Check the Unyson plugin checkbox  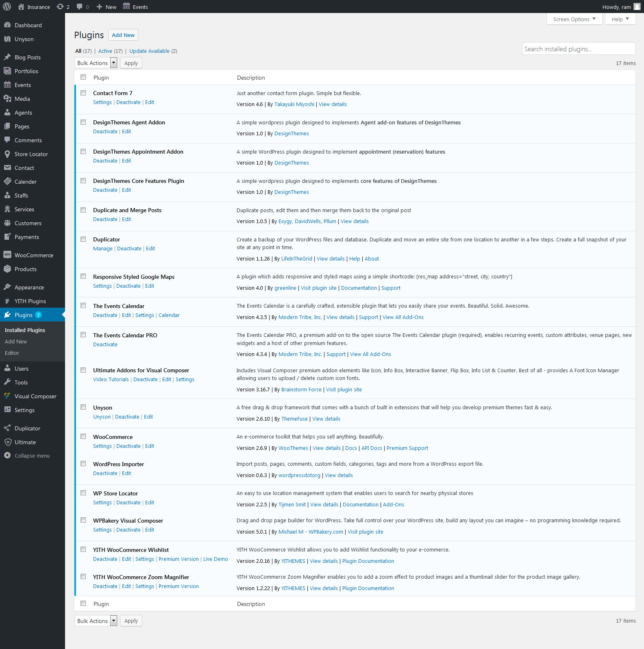coord(83,407)
